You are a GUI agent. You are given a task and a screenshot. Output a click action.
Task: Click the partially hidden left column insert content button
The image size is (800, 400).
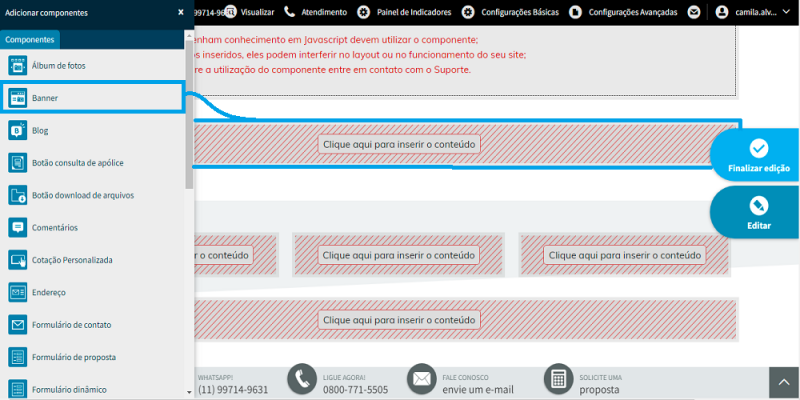click(224, 255)
